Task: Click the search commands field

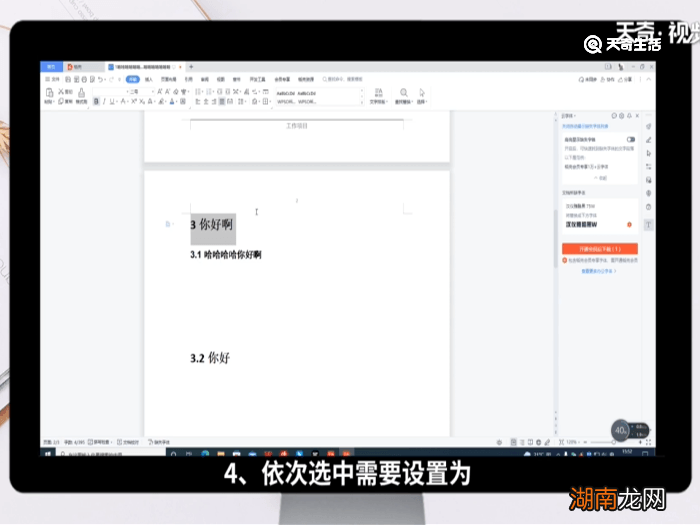Action: pyautogui.click(x=342, y=79)
